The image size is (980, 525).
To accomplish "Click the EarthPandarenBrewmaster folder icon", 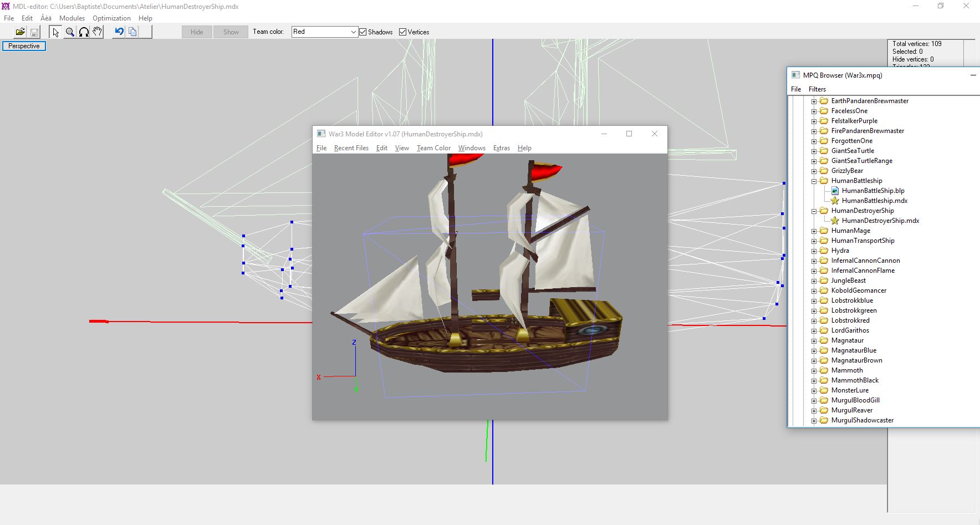I will click(x=824, y=101).
